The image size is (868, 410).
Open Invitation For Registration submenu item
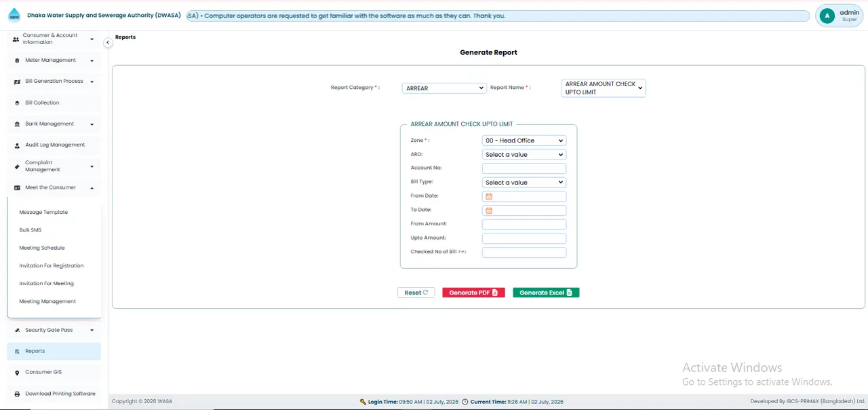click(52, 265)
